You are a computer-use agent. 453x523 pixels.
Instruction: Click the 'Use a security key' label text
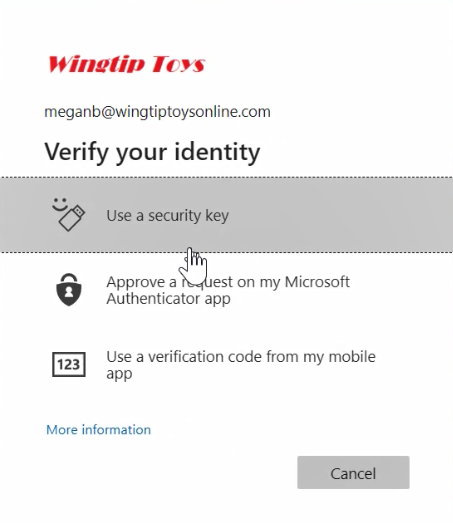point(167,215)
